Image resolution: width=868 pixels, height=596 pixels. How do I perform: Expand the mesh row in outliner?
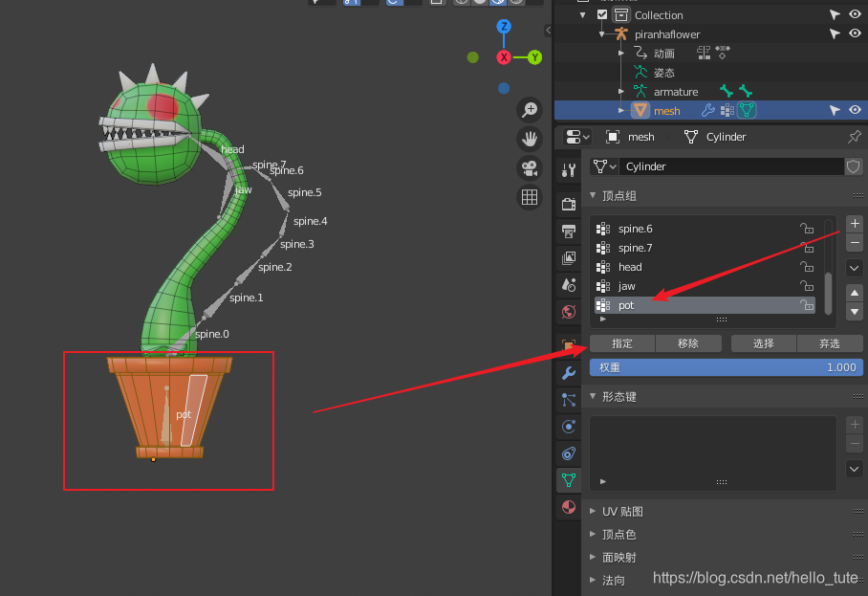point(621,111)
